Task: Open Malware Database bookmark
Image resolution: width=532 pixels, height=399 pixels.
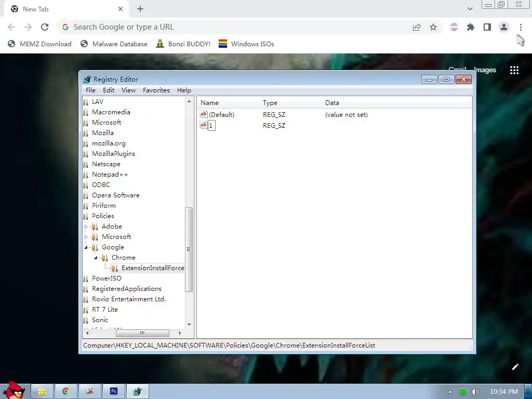Action: 114,44
